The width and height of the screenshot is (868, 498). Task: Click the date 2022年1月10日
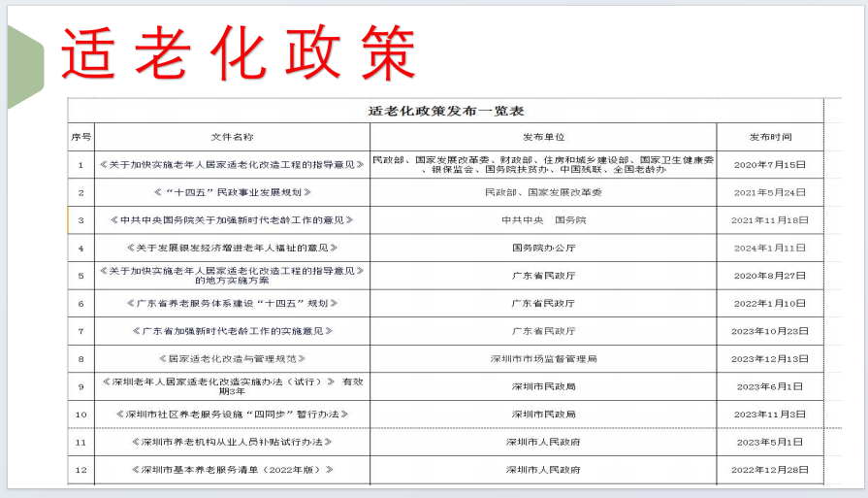click(x=770, y=303)
